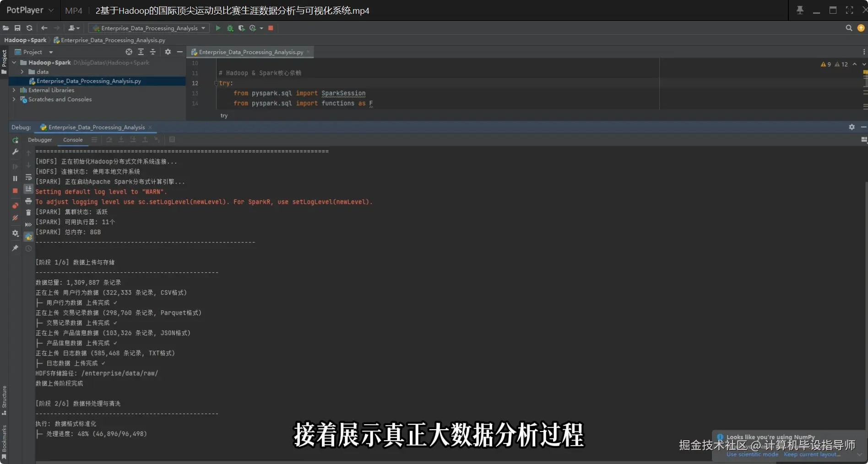Click Use scientific mode link
Screen dimensions: 868x464
point(752,454)
